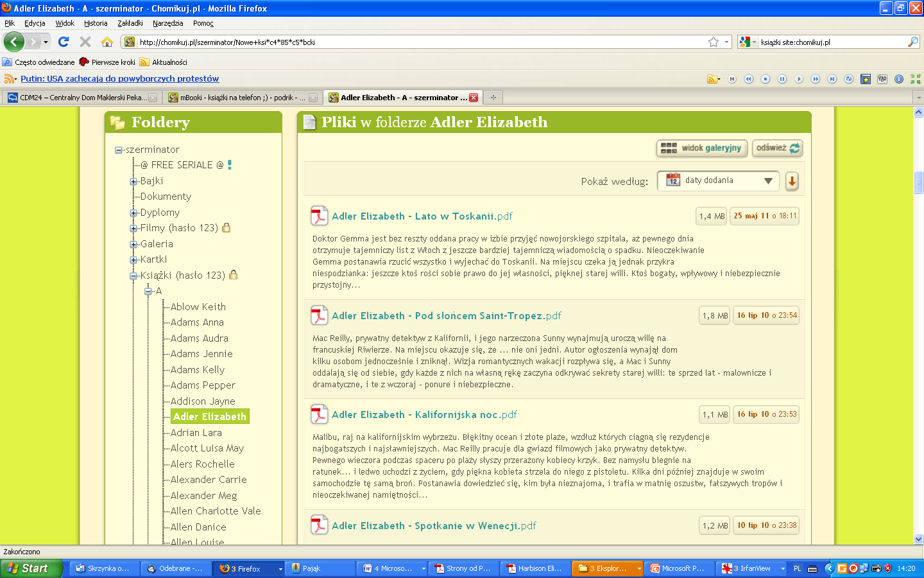The image size is (924, 578).
Task: Collapse the szerminator root folder
Action: [118, 150]
